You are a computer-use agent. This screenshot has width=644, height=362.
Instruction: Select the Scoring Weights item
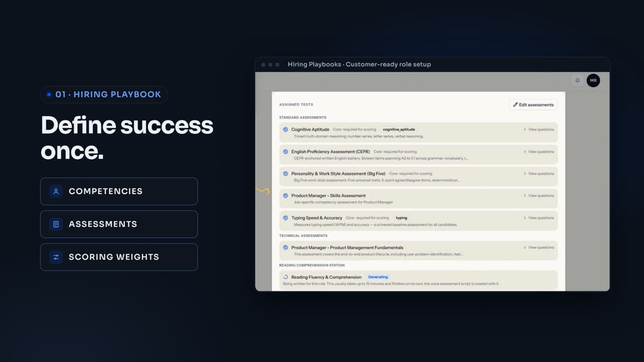click(119, 257)
